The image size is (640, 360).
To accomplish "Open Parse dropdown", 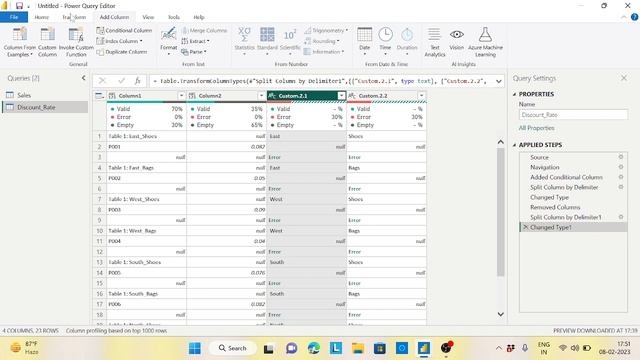I will [x=194, y=52].
